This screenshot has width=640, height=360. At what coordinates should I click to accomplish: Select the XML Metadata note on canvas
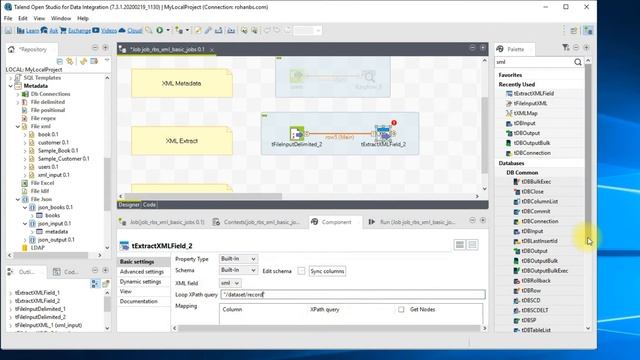click(182, 83)
